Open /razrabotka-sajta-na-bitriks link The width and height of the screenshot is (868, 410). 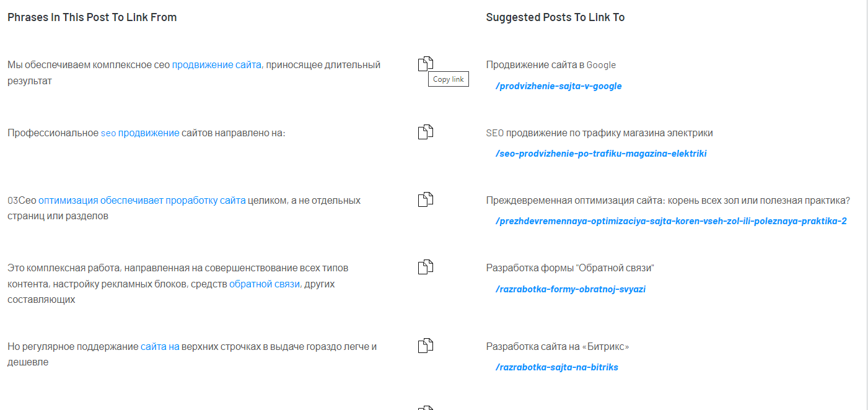[557, 367]
